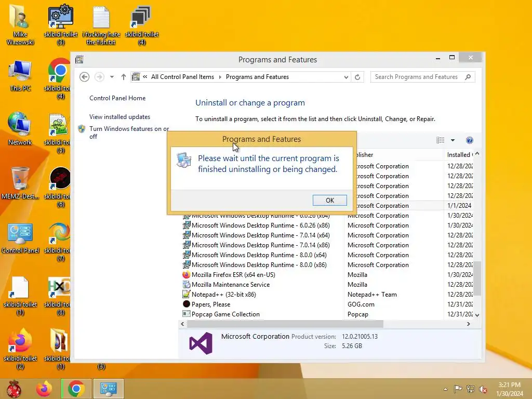The height and width of the screenshot is (399, 532).
Task: Select the skibidi toilet (4) stacked windows icon
Action: tap(142, 24)
